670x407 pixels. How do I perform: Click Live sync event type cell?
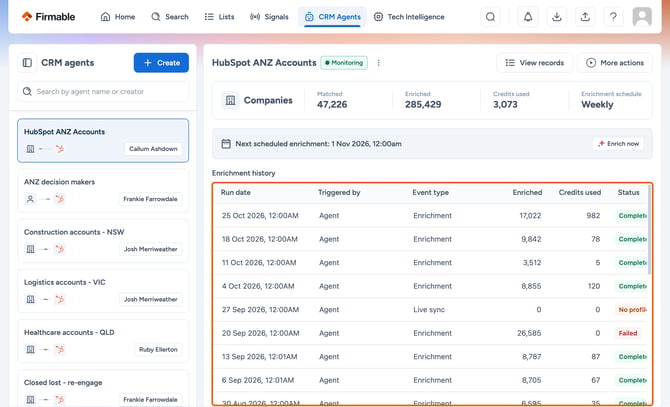pyautogui.click(x=429, y=310)
